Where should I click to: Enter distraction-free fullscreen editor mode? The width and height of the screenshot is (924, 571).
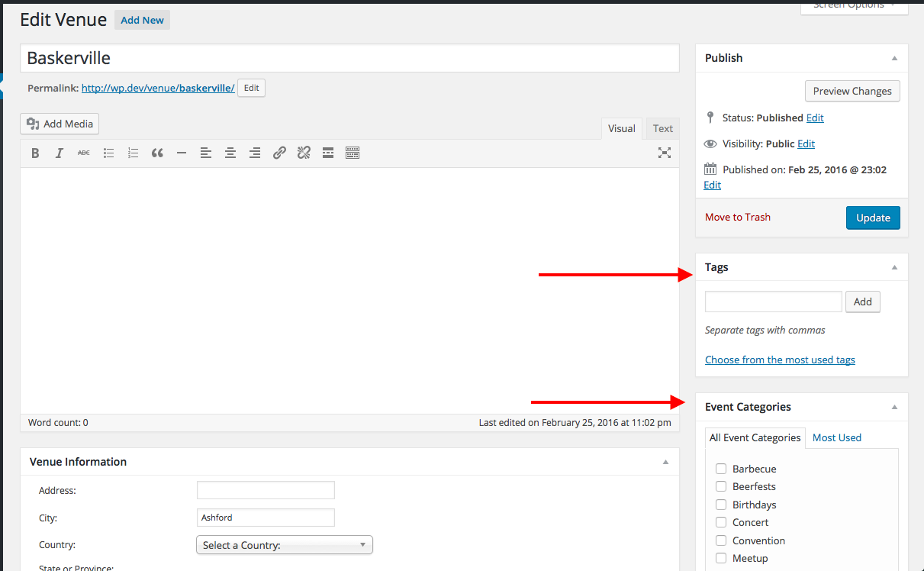coord(665,153)
